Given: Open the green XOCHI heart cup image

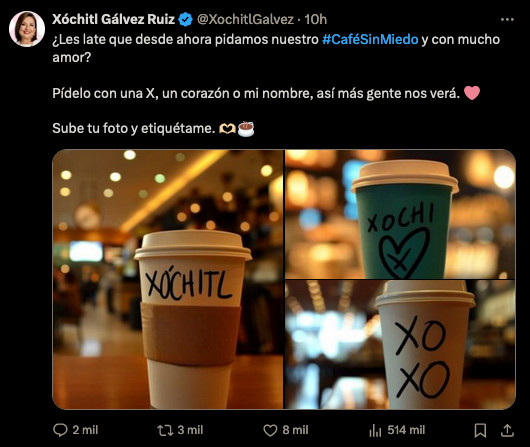Looking at the screenshot, I should coord(400,214).
